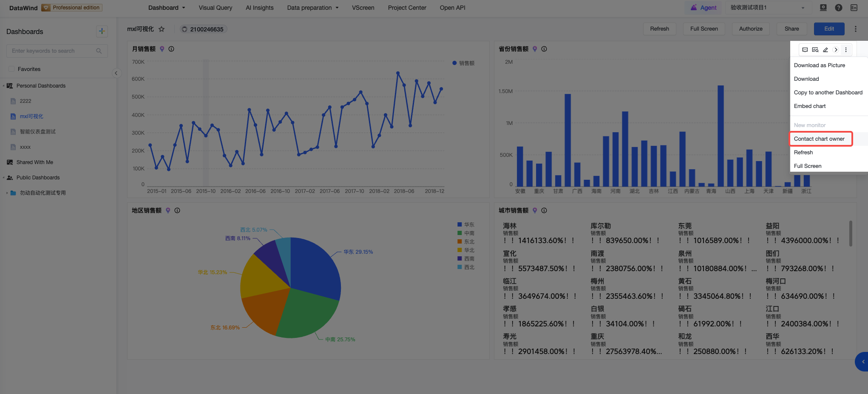Click the Authorize button

coord(751,29)
